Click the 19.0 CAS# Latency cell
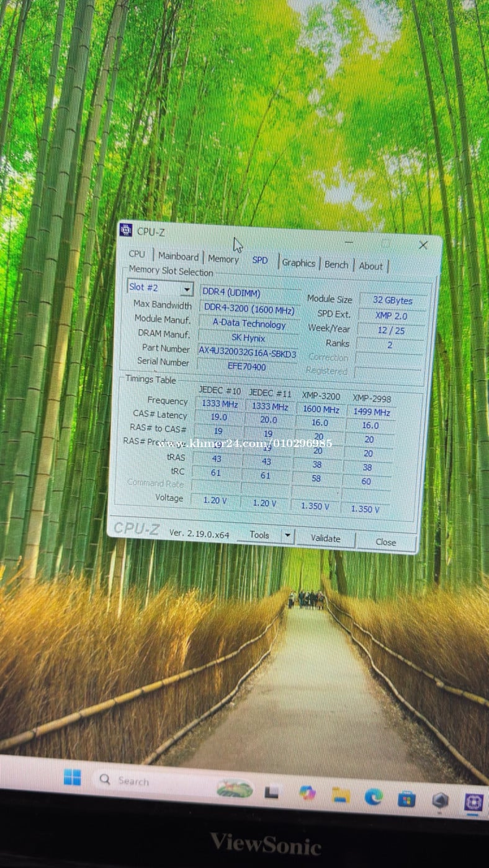 point(219,418)
